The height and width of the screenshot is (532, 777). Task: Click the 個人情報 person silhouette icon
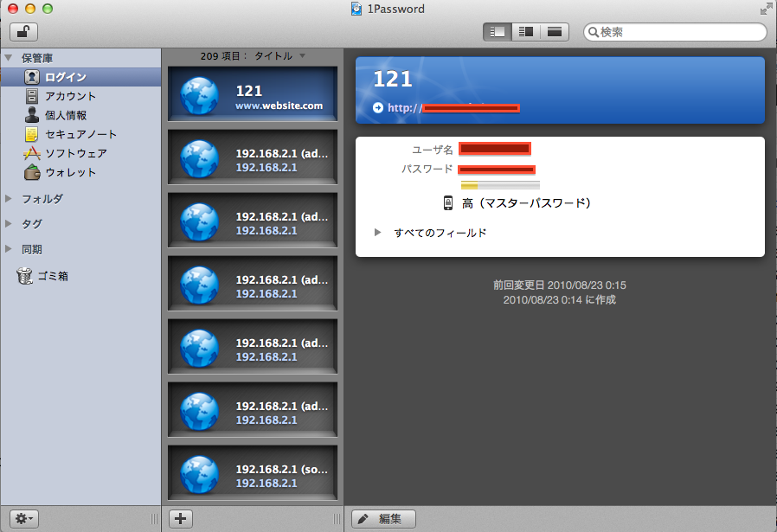(32, 115)
